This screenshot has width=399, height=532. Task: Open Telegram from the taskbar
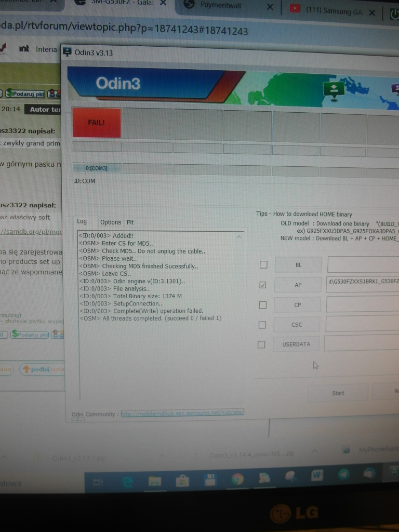coord(343,474)
